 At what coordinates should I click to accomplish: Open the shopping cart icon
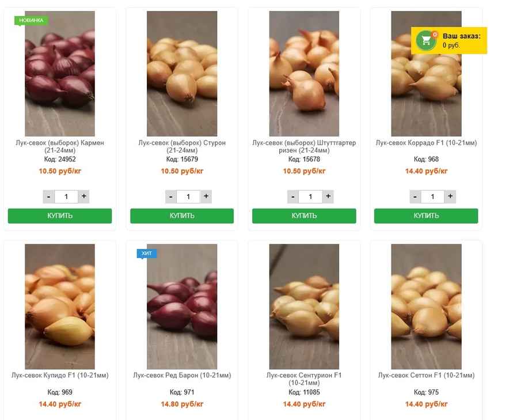pos(425,40)
